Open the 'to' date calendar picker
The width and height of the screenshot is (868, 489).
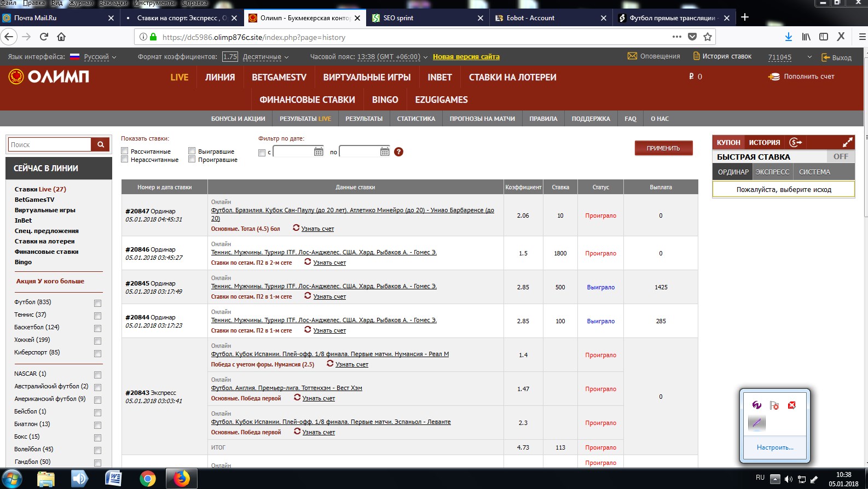(x=385, y=152)
